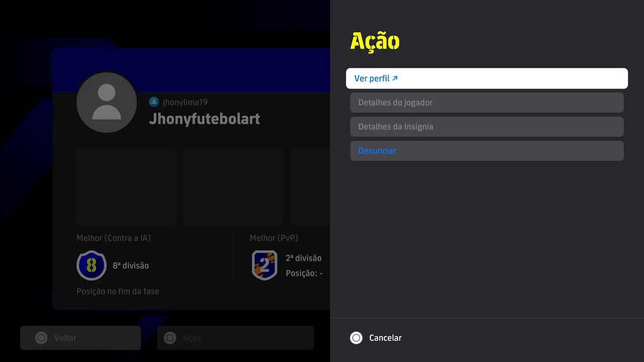
Task: Click the 'Posição: -' text
Action: (304, 274)
